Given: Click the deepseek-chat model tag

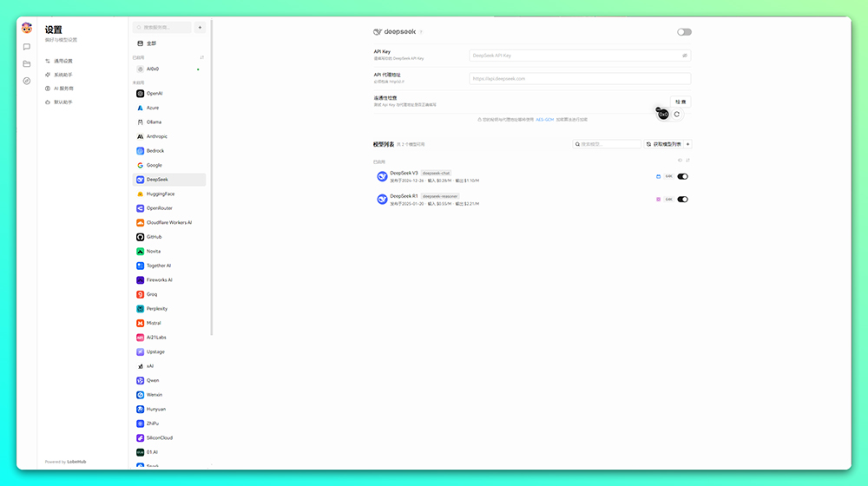Looking at the screenshot, I should [437, 174].
